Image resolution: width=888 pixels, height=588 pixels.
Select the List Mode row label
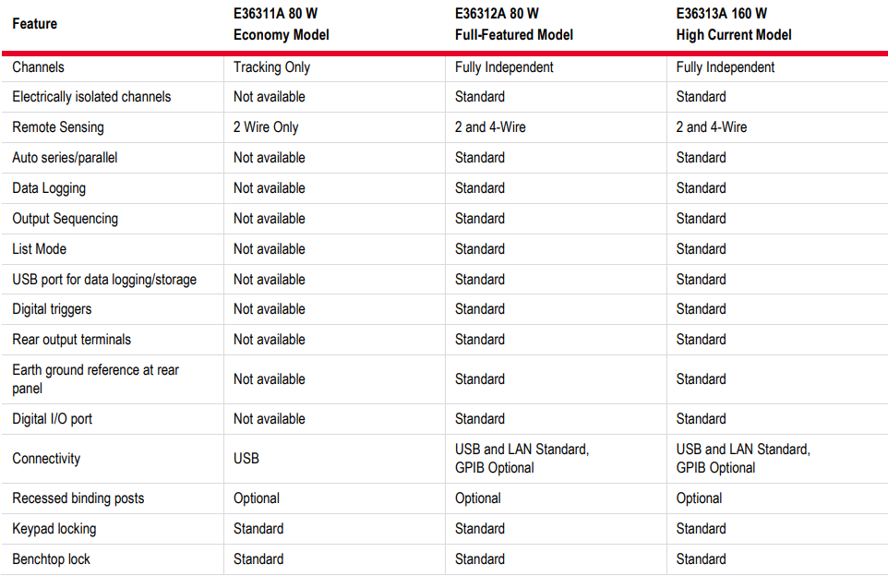point(39,249)
